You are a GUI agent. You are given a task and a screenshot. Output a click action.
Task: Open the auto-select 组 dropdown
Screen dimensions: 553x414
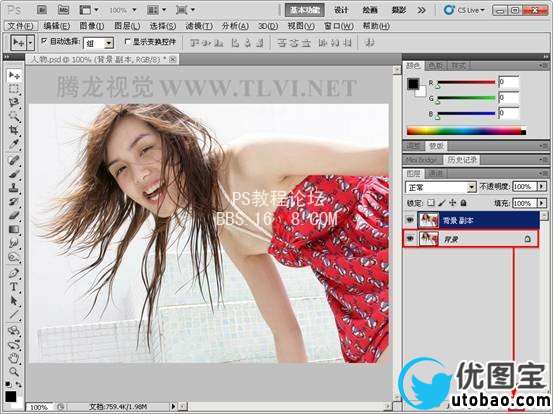click(x=99, y=43)
